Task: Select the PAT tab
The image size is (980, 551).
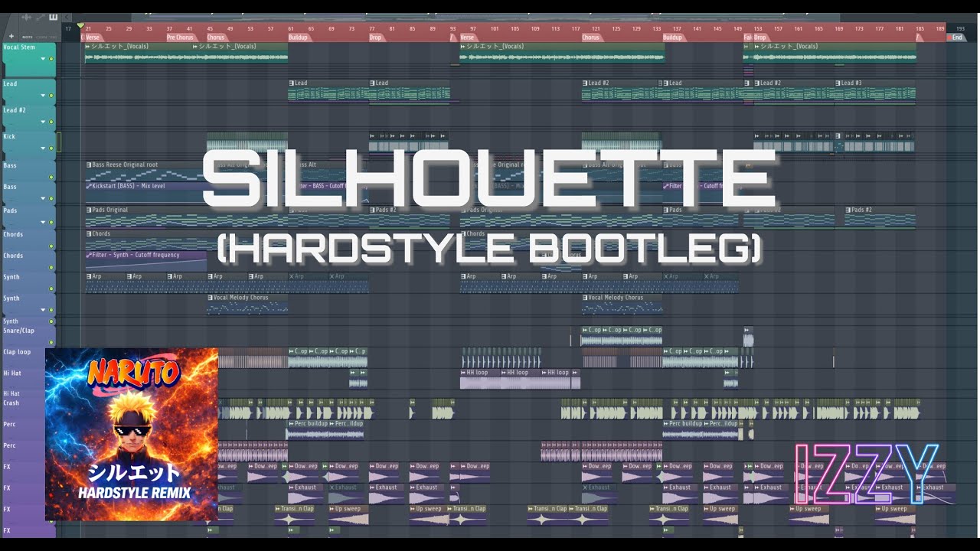Action: coord(52,37)
